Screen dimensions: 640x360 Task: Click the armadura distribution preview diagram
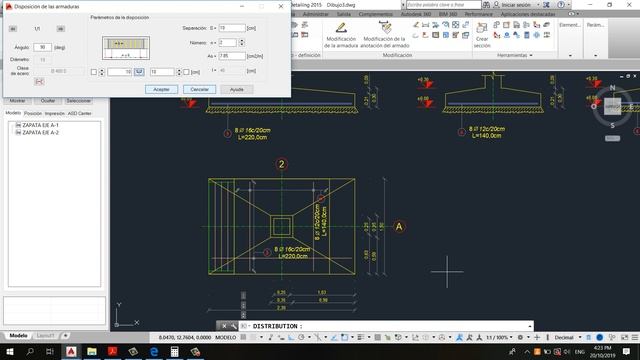pyautogui.click(x=126, y=48)
